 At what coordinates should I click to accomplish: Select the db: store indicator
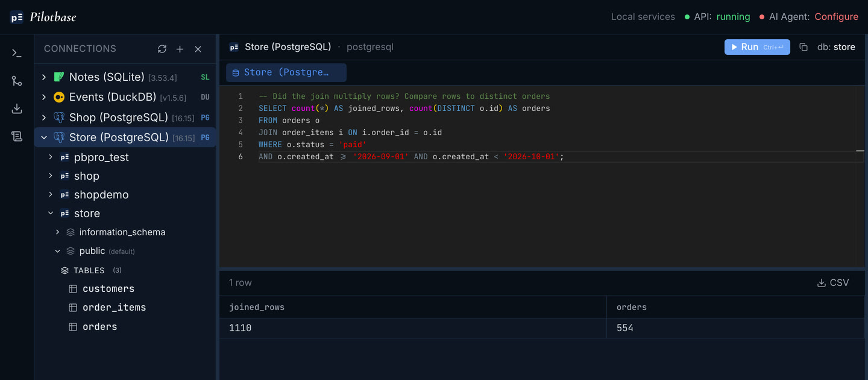click(836, 47)
